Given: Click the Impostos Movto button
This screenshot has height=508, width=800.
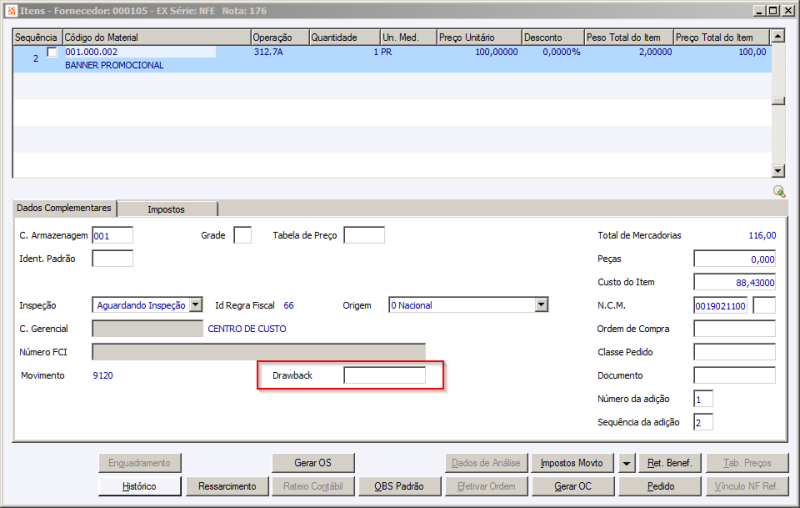Looking at the screenshot, I should pyautogui.click(x=572, y=463).
